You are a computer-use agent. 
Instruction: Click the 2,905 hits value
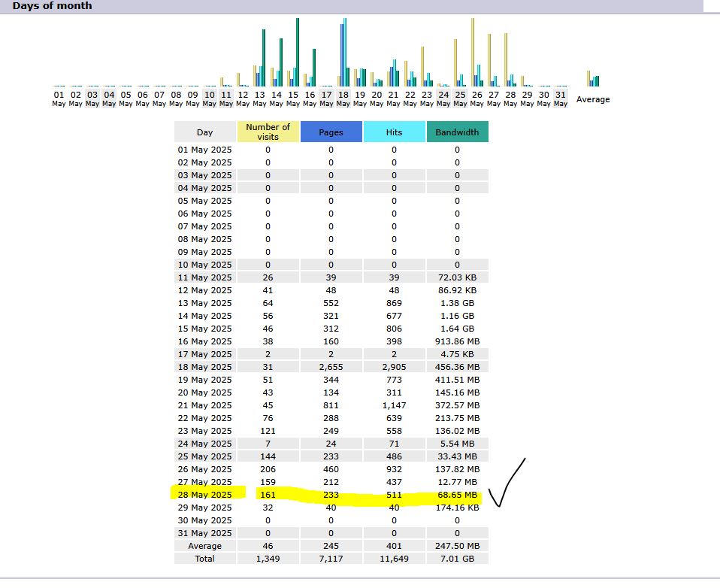394,367
